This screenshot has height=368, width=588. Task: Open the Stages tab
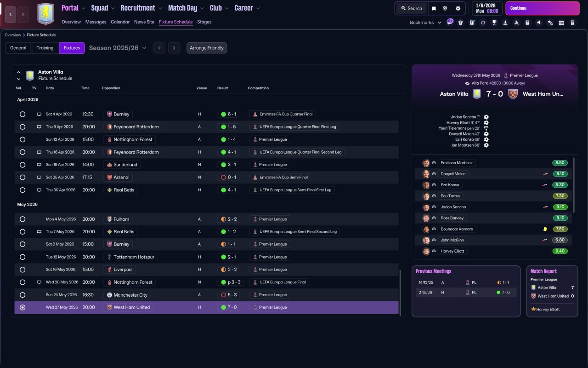pos(204,22)
